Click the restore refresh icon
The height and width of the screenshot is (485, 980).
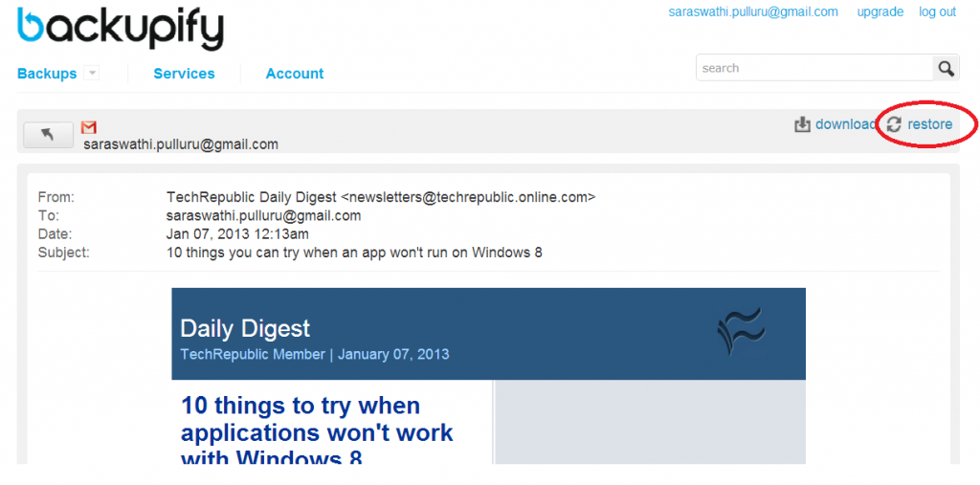[x=895, y=124]
